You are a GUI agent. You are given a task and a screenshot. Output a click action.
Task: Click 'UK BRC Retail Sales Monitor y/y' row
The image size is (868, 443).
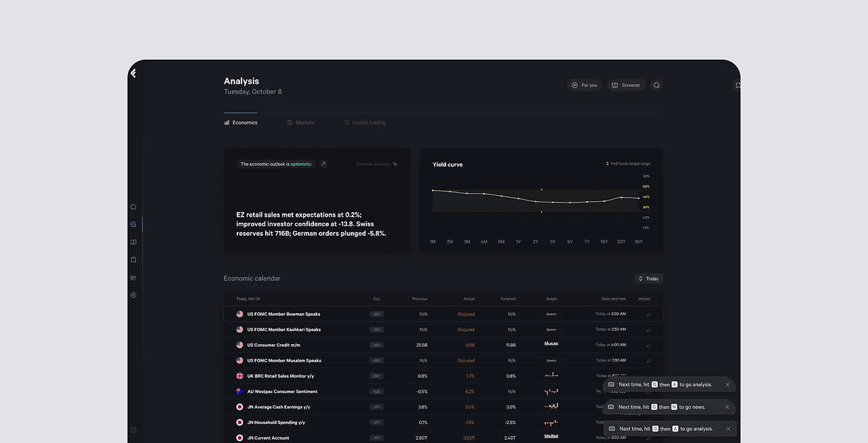click(443, 376)
